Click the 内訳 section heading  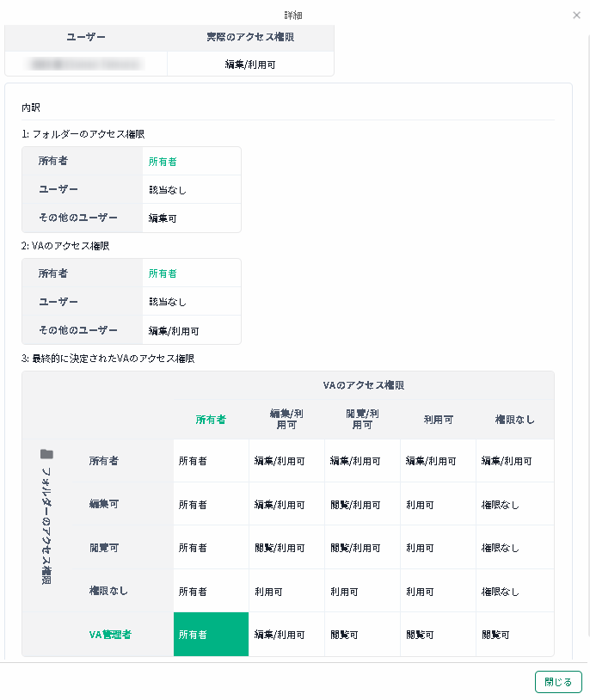tap(31, 108)
